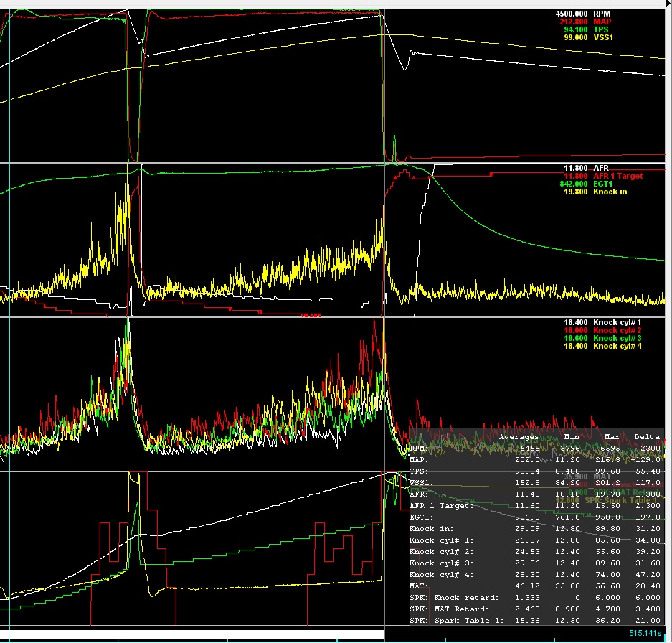672x643 pixels.
Task: Click the Spark Table 1 max value 36.20
Action: click(x=607, y=620)
